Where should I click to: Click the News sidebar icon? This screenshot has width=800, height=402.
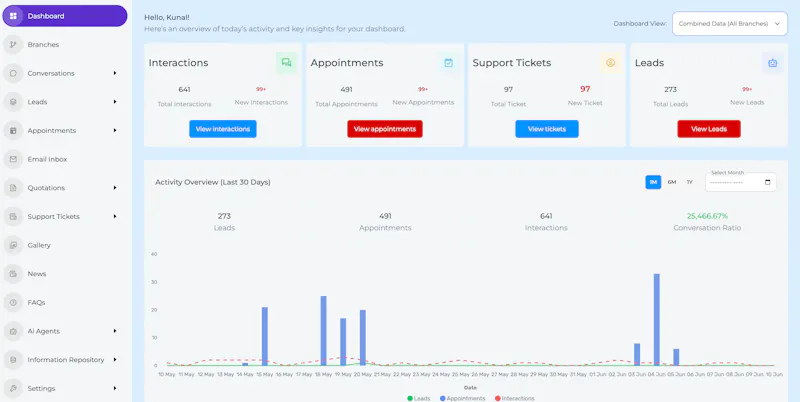click(13, 273)
